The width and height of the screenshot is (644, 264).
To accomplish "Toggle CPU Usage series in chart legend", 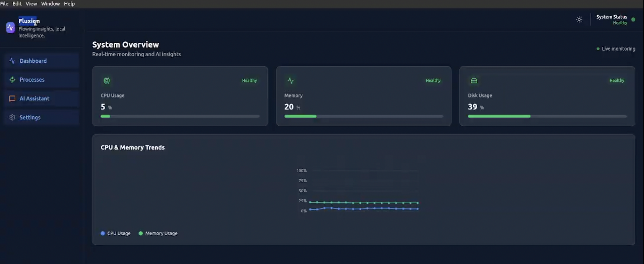I will click(x=116, y=233).
